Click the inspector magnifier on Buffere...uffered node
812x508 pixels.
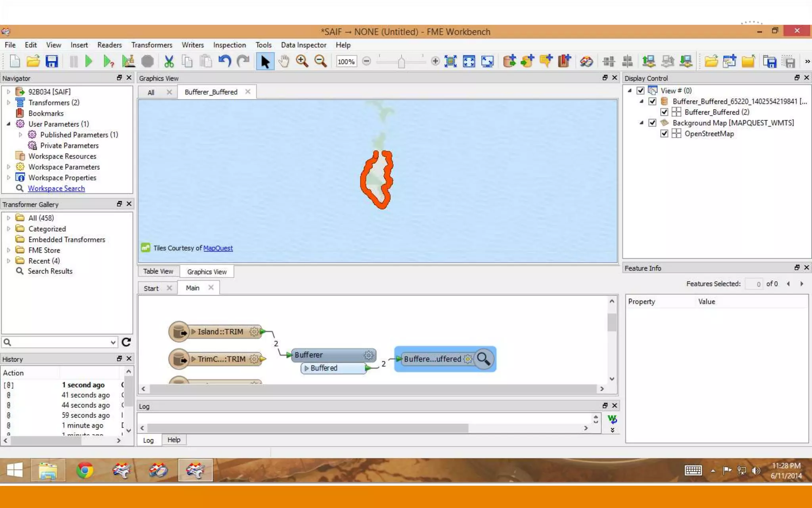coord(483,359)
